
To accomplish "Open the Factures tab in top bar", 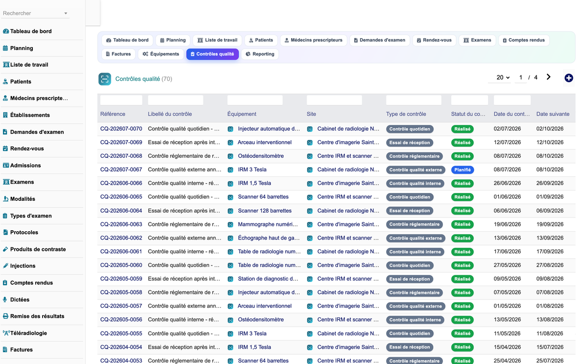I will [118, 54].
